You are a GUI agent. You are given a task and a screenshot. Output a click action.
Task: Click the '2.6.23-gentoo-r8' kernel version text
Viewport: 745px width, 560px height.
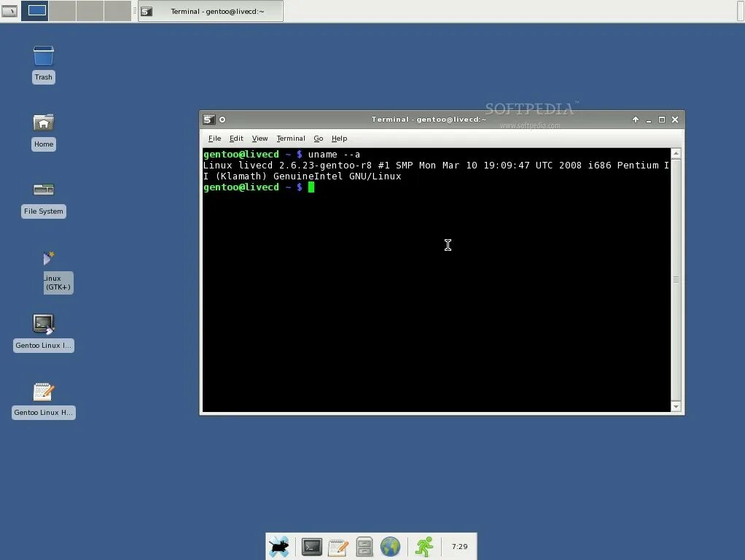coord(325,166)
